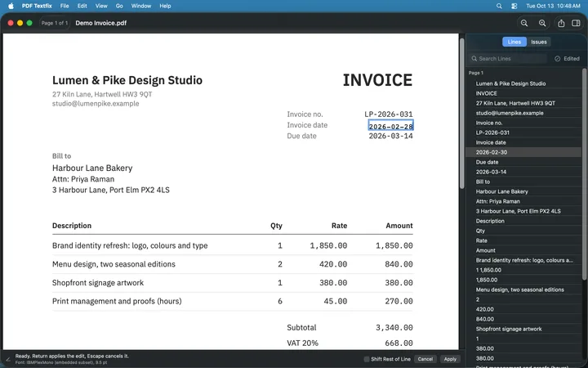This screenshot has height=368, width=588.
Task: Click the zoom in magnifier icon
Action: click(542, 23)
